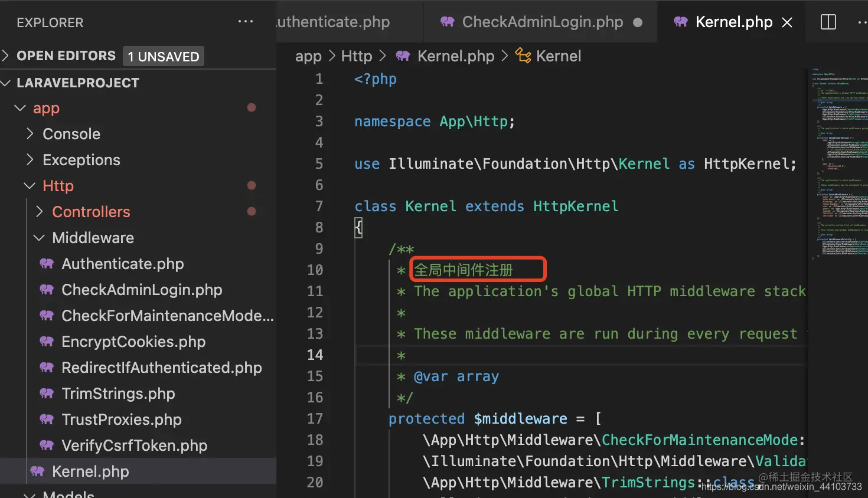Click 'namespace App\Http;' on line 3
The width and height of the screenshot is (868, 498).
click(x=435, y=121)
